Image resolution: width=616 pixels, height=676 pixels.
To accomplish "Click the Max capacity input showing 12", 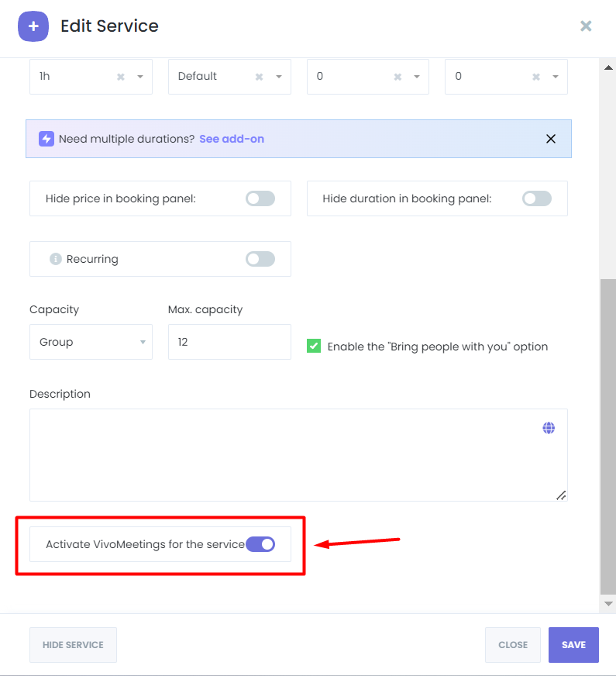I will (229, 341).
